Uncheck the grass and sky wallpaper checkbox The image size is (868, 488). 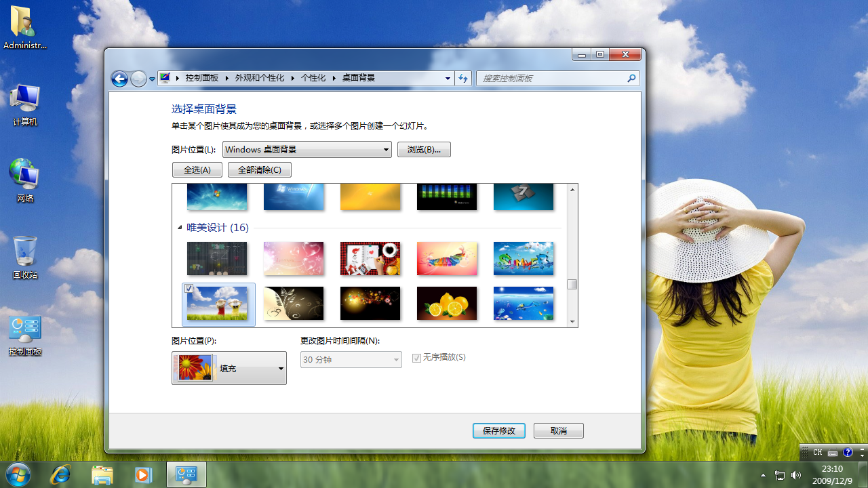(189, 289)
